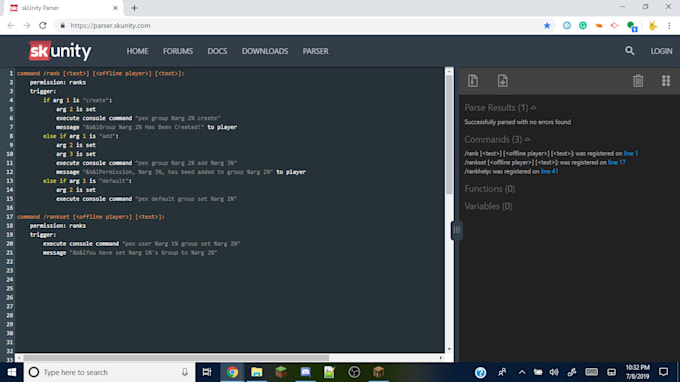The width and height of the screenshot is (680, 382).
Task: Click the address bar URL parser.skunity.com
Action: (110, 26)
